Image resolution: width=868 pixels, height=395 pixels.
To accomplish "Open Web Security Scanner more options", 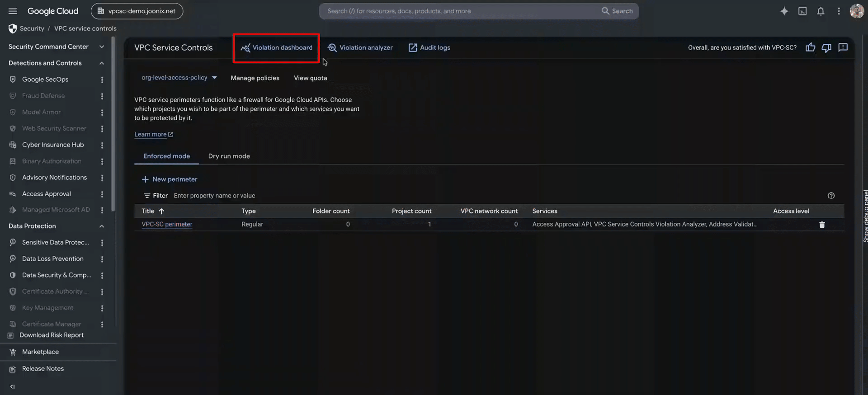I will pos(102,129).
